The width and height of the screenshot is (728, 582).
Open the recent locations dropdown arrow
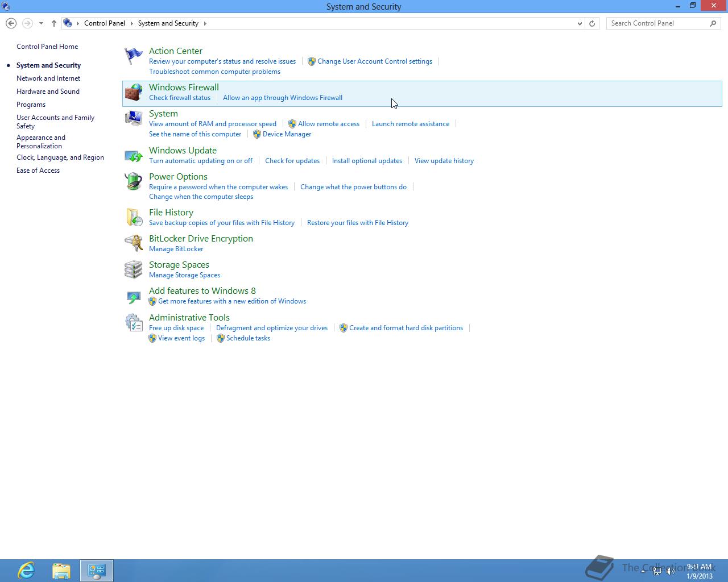coord(41,23)
